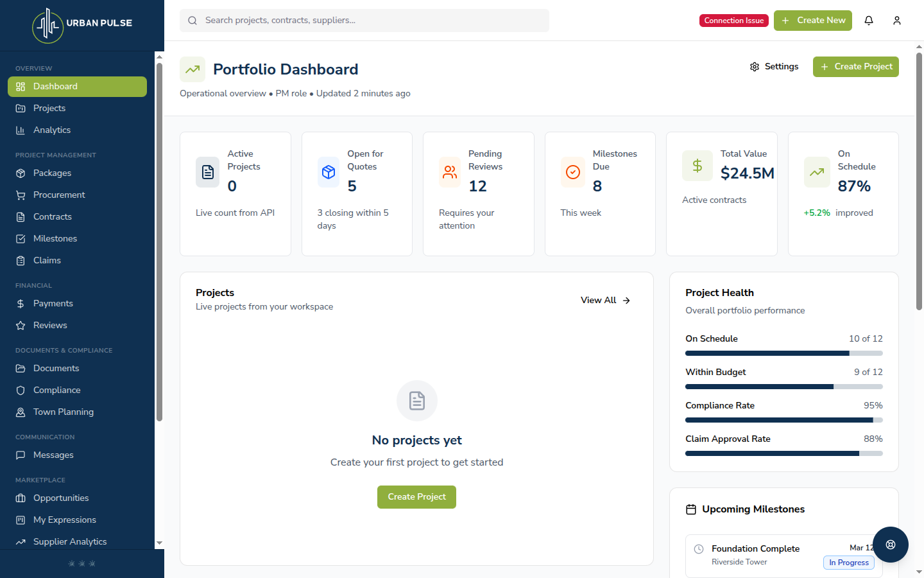This screenshot has width=924, height=578.
Task: Click the Within Budget progress bar
Action: click(x=784, y=387)
